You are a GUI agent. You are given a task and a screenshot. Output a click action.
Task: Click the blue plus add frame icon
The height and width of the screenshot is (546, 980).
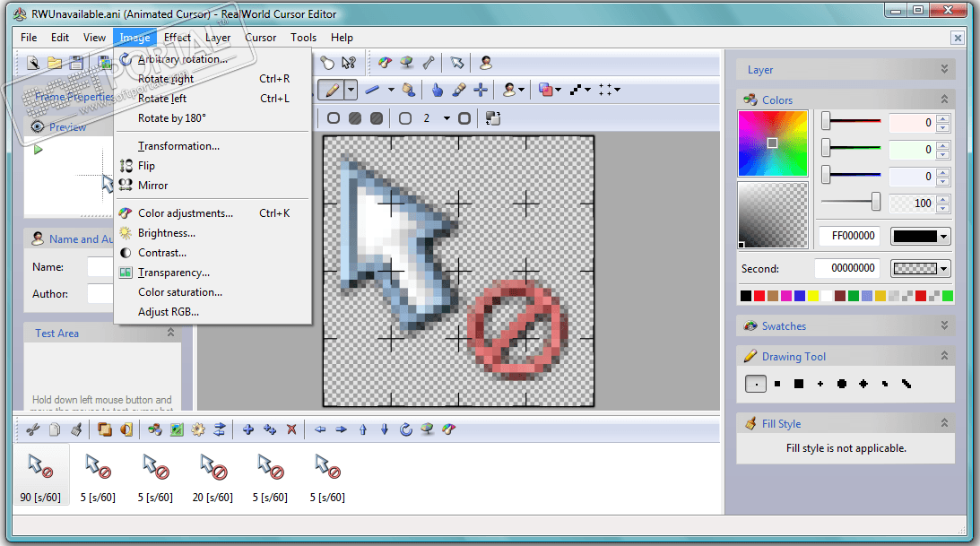pyautogui.click(x=248, y=429)
